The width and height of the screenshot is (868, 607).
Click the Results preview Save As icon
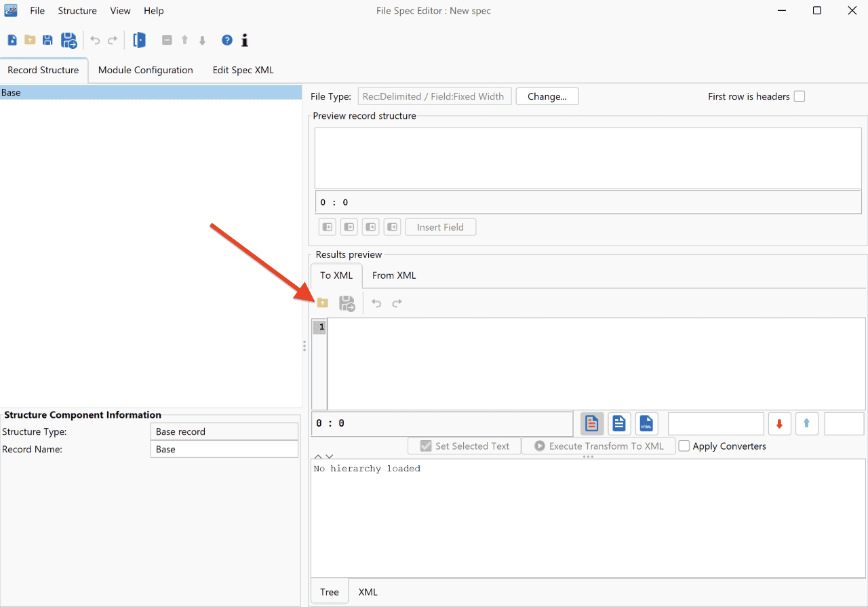coord(347,303)
